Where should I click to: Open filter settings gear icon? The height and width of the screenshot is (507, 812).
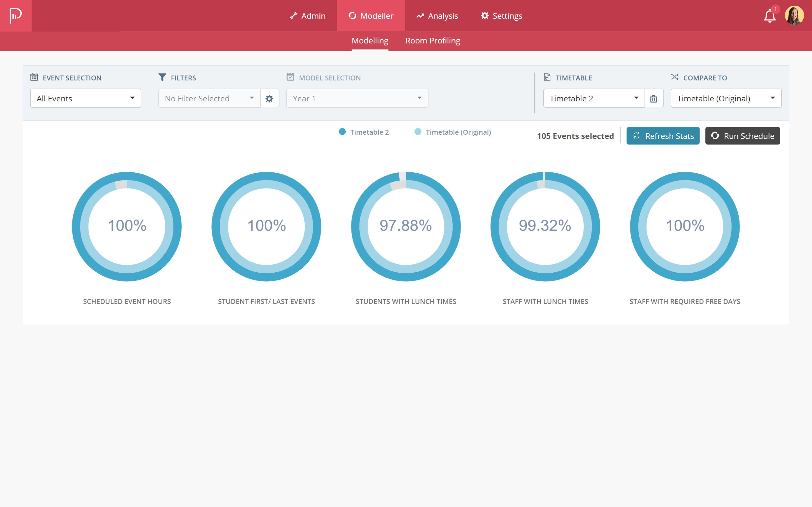[x=270, y=98]
